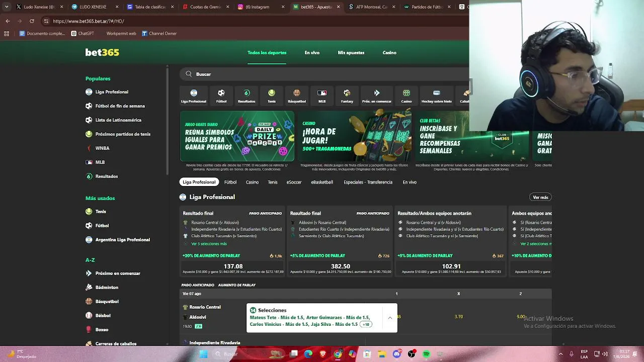Open the Daily Prize Matcher promo banner
The height and width of the screenshot is (362, 644).
pos(237,136)
